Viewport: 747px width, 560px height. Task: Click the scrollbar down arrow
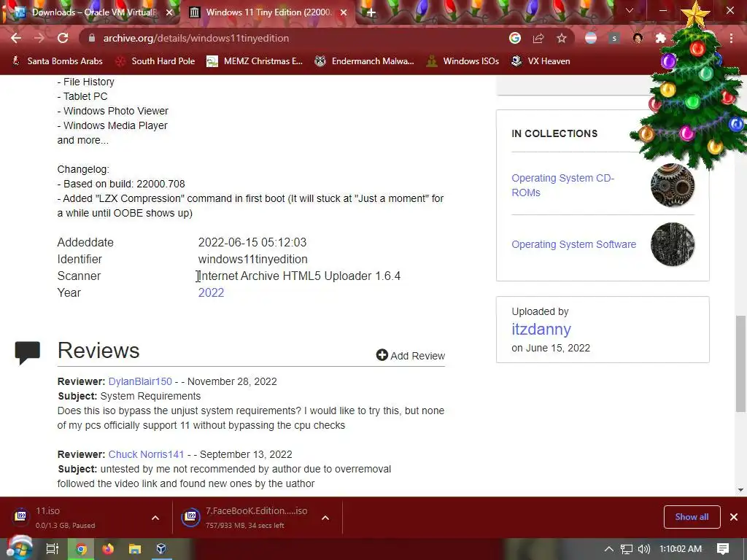coord(740,489)
